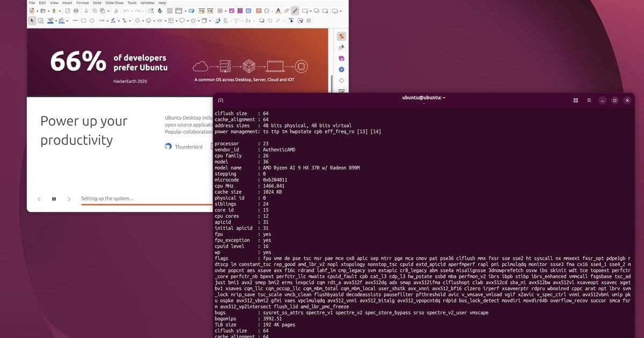
Task: Expand the Table insert dropdown arrow
Action: (x=226, y=11)
